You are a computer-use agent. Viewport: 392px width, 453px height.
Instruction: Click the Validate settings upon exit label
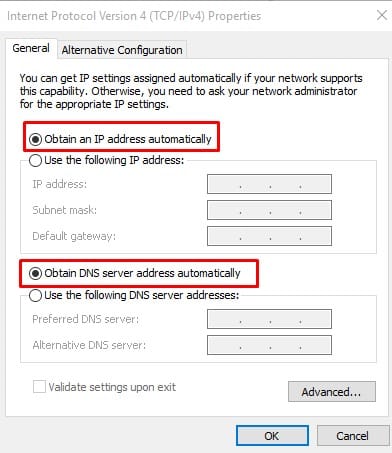[112, 387]
